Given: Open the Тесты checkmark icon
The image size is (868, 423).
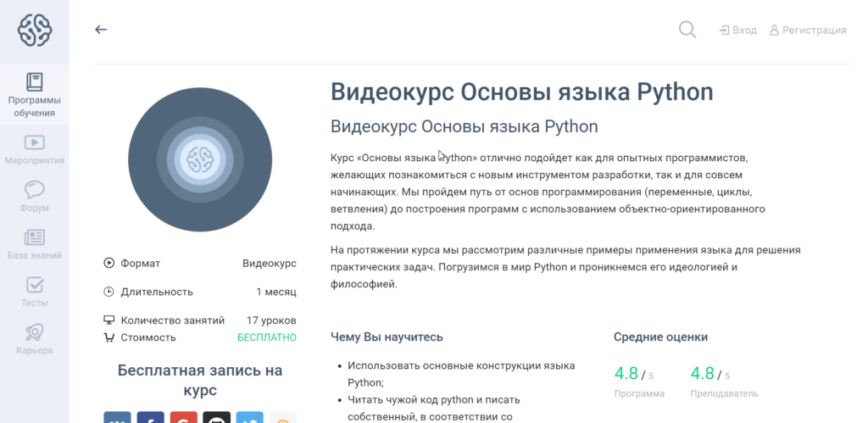Looking at the screenshot, I should [35, 292].
